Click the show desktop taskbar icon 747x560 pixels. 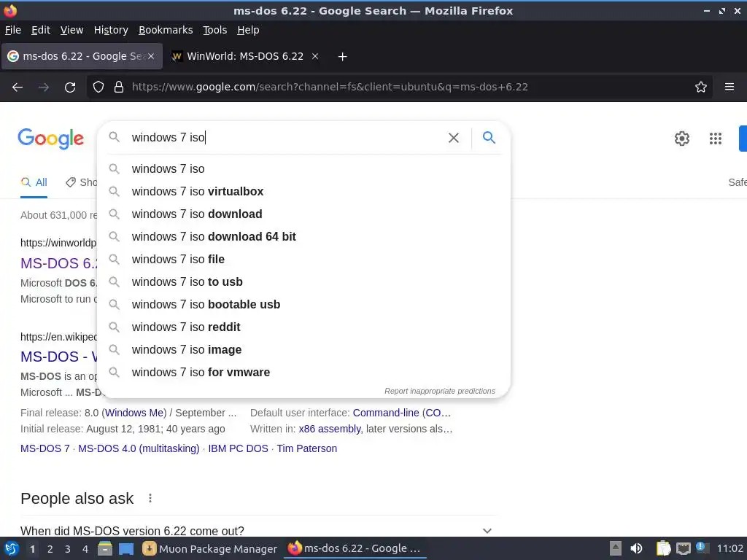click(x=126, y=549)
